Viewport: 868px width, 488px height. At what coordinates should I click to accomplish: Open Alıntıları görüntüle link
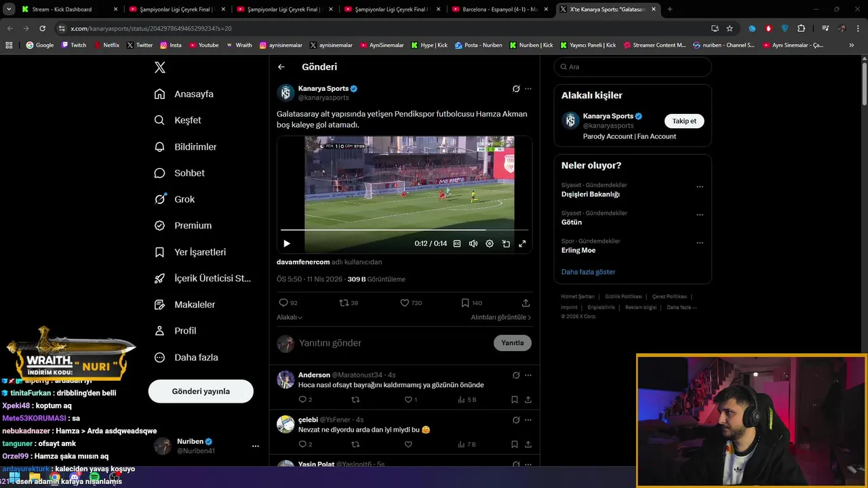click(501, 317)
